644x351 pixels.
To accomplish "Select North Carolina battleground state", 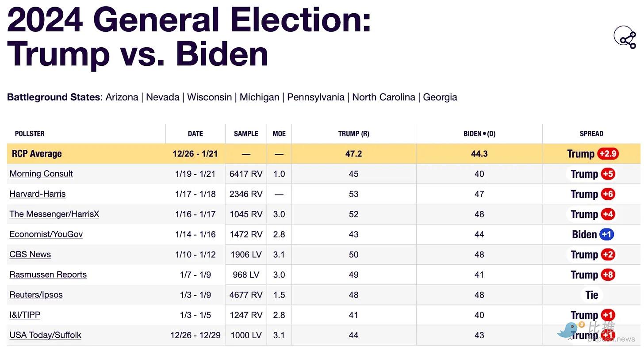I will tap(384, 97).
